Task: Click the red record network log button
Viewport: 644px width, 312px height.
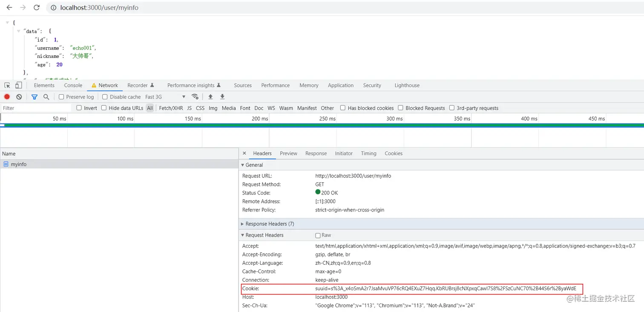Action: [x=7, y=97]
